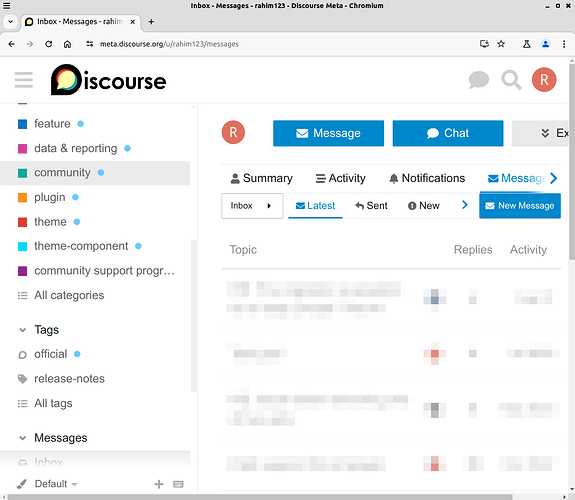Click the red theme category swatch
Screen dimensions: 575x500
pos(22,222)
